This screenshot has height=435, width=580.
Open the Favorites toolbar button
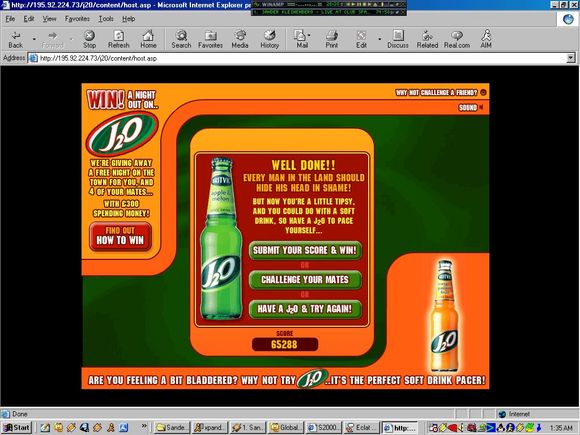point(210,39)
